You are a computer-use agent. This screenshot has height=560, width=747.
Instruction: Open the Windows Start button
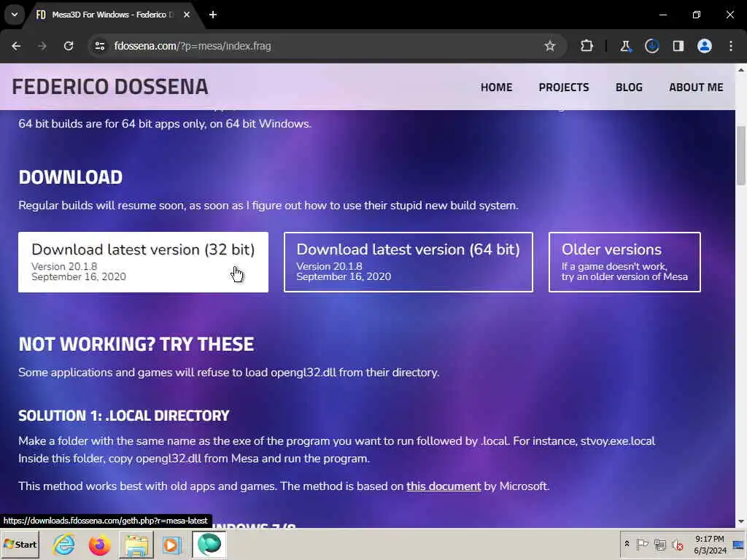20,545
